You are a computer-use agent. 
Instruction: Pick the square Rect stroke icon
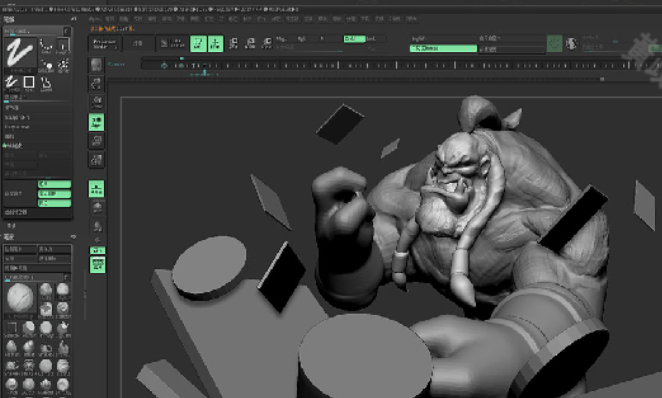(x=29, y=83)
